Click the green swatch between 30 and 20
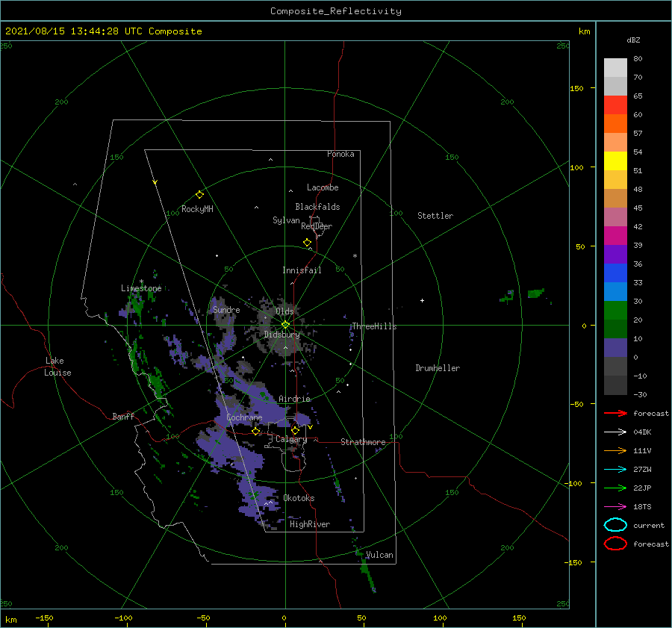 coord(615,311)
